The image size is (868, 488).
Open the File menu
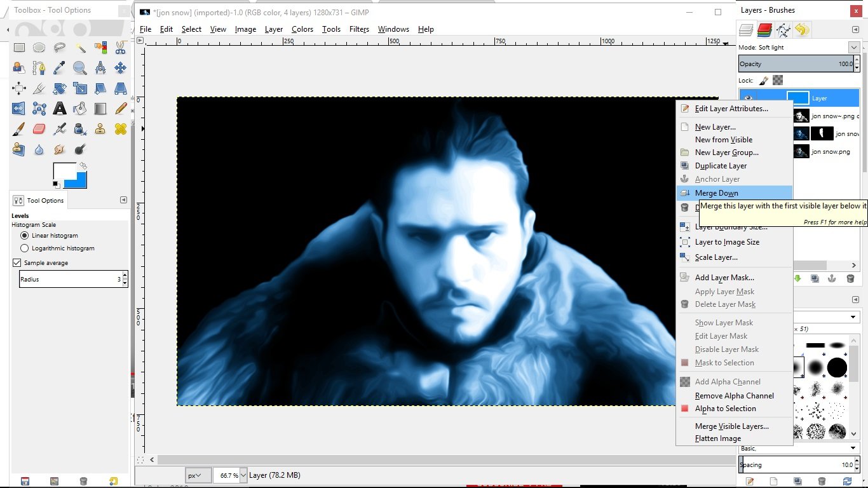[x=146, y=29]
